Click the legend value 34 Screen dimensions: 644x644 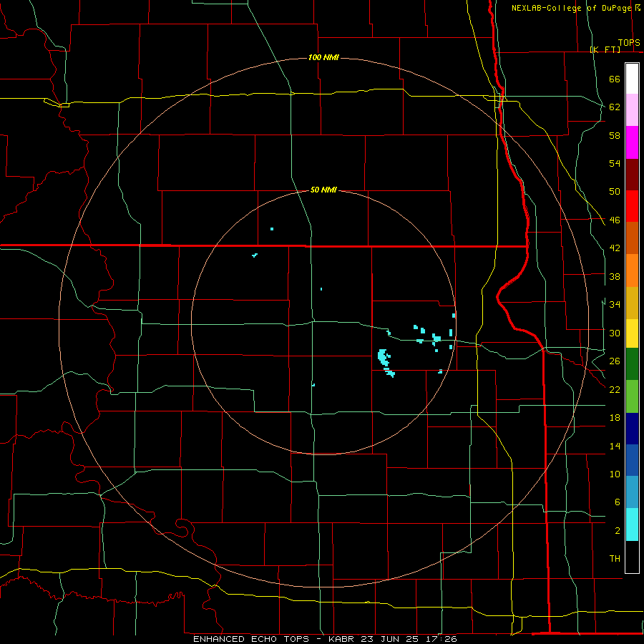coord(615,305)
